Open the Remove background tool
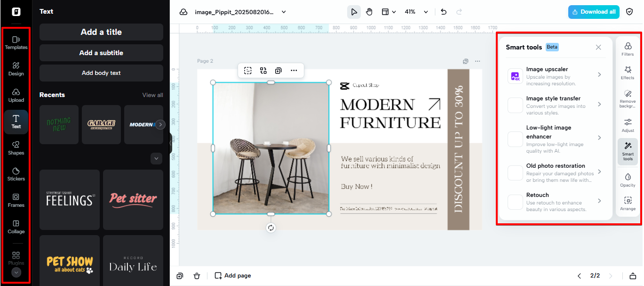The width and height of the screenshot is (644, 286). (x=628, y=98)
